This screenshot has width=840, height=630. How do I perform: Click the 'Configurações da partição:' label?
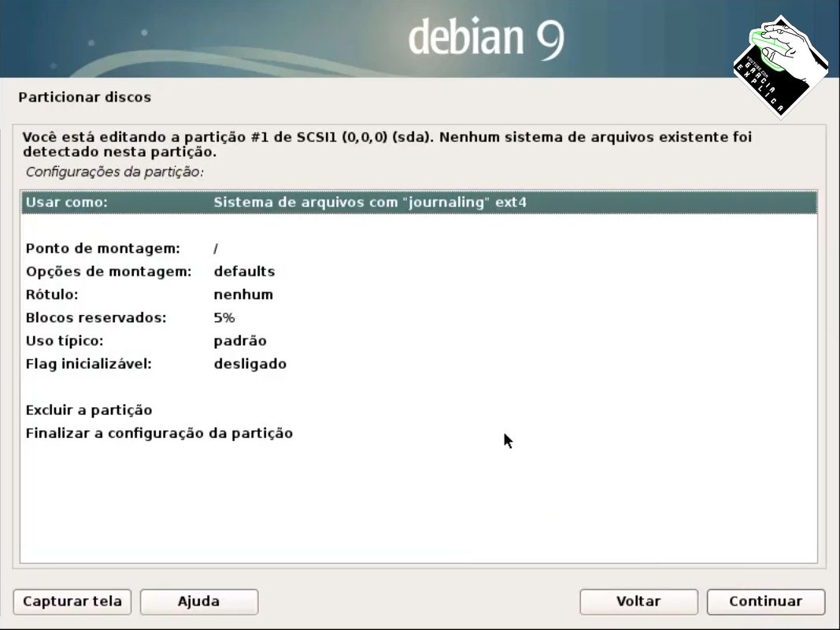115,172
